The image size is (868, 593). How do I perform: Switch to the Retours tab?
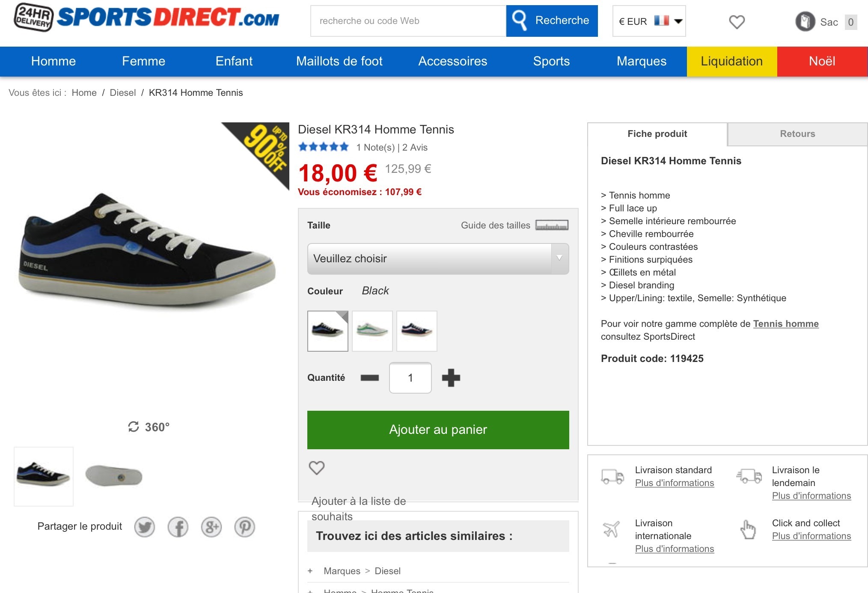click(x=797, y=134)
